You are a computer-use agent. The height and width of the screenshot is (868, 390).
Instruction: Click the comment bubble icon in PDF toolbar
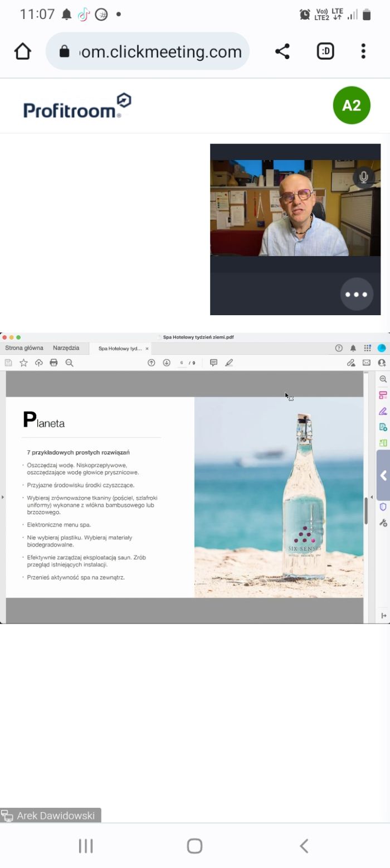coord(213,363)
